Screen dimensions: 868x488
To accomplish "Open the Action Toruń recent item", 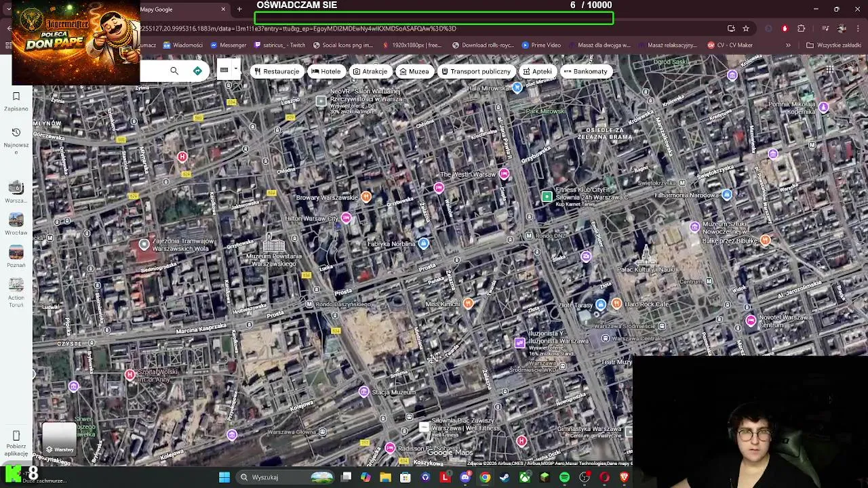I will (16, 285).
